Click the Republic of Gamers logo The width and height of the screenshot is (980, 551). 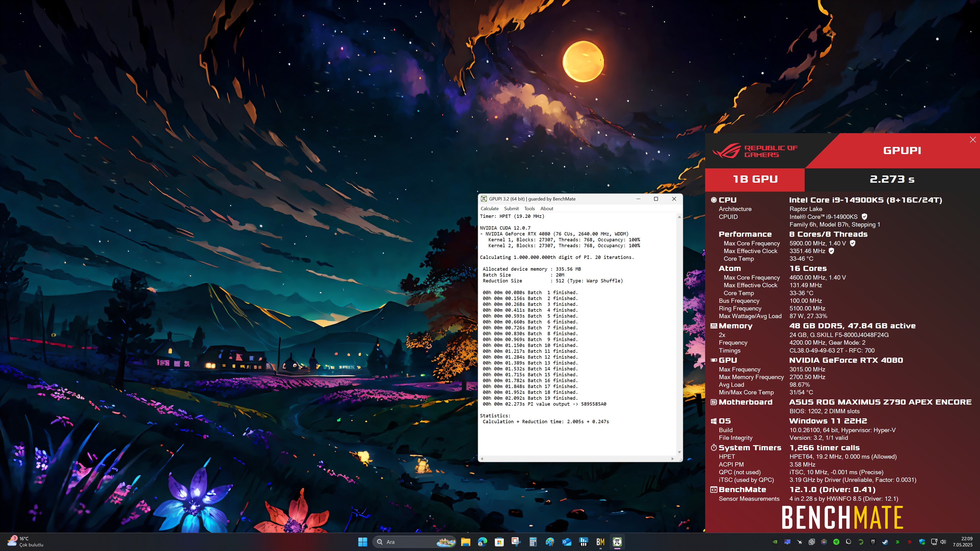coord(754,151)
